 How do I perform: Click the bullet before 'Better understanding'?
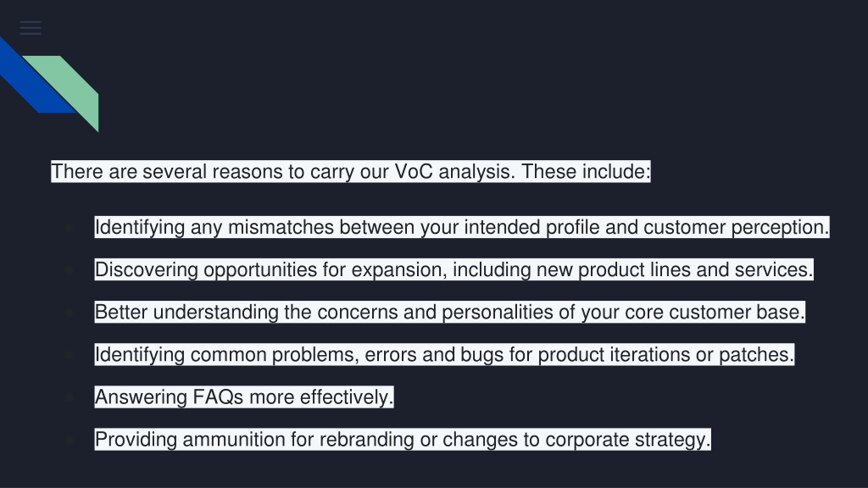tap(70, 313)
